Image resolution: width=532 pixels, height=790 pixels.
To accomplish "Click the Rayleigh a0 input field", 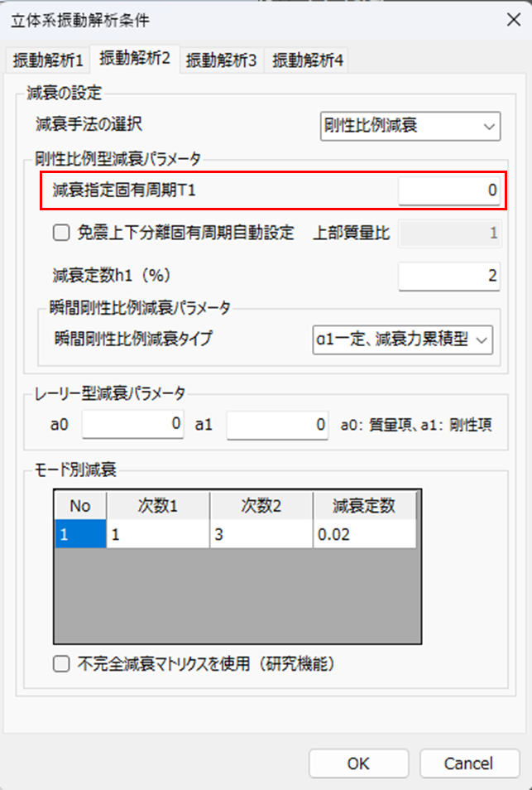I will coord(133,425).
